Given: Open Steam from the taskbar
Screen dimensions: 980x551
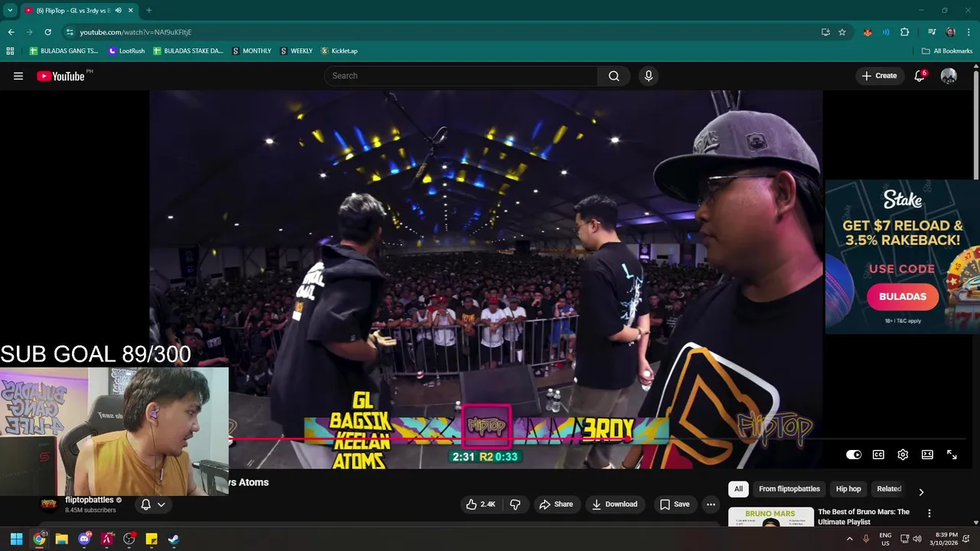Looking at the screenshot, I should 174,539.
